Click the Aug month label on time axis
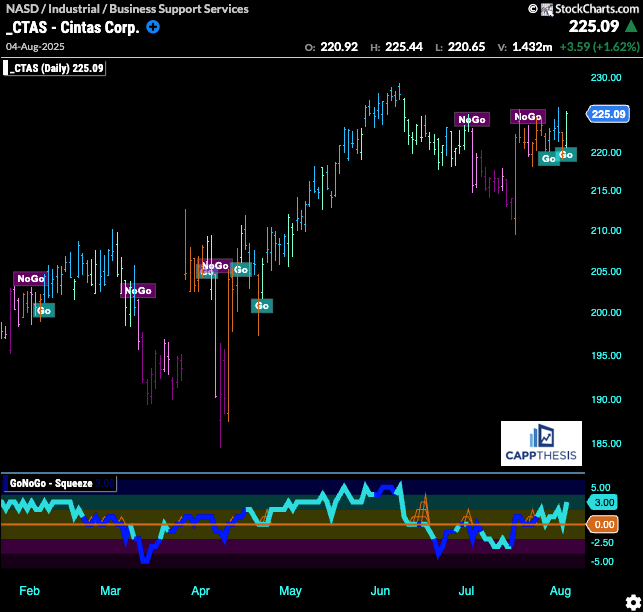Image resolution: width=643 pixels, height=612 pixels. (560, 591)
